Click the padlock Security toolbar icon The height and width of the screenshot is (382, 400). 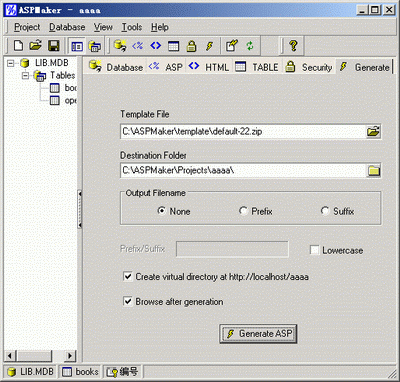click(191, 46)
